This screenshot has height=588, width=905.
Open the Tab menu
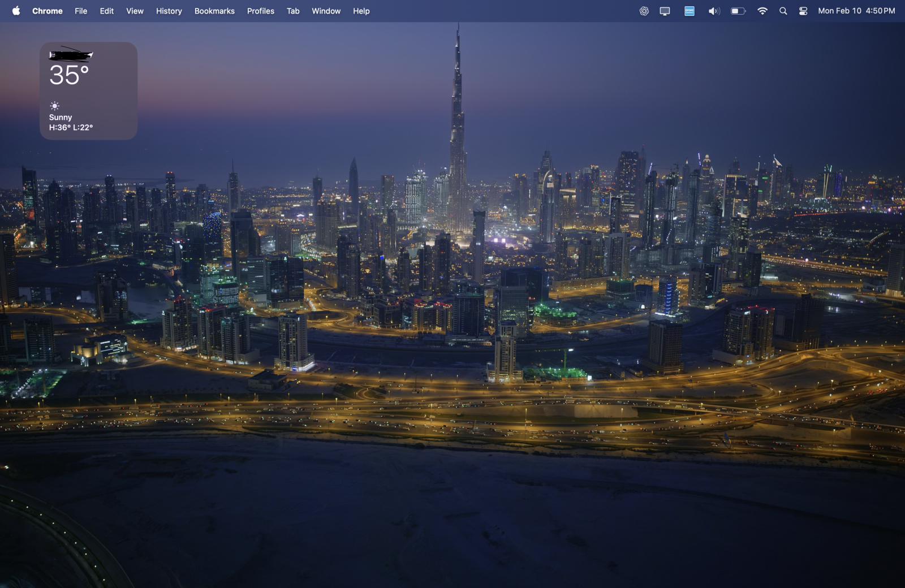pyautogui.click(x=292, y=11)
